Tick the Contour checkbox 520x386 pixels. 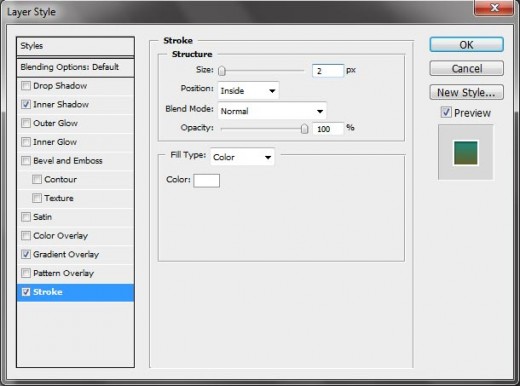click(x=37, y=179)
